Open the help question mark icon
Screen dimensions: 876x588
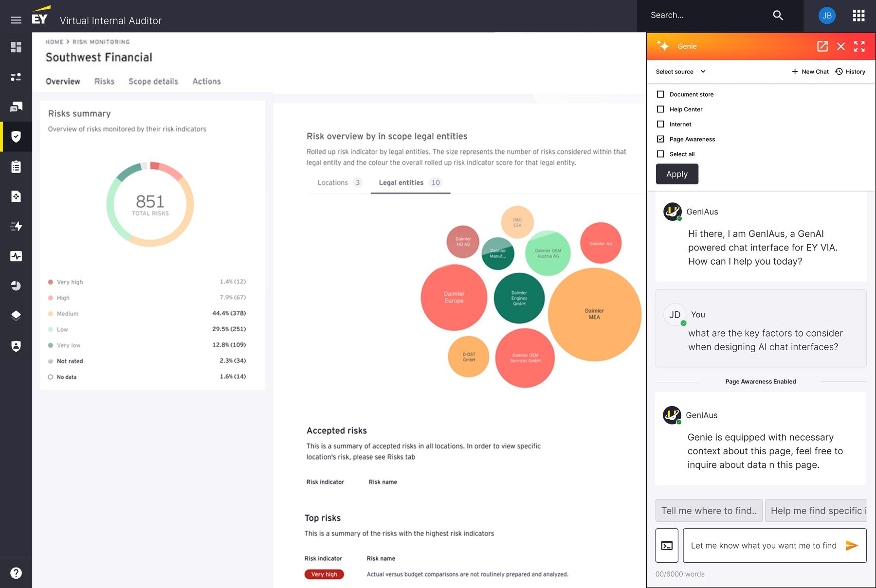[x=16, y=573]
